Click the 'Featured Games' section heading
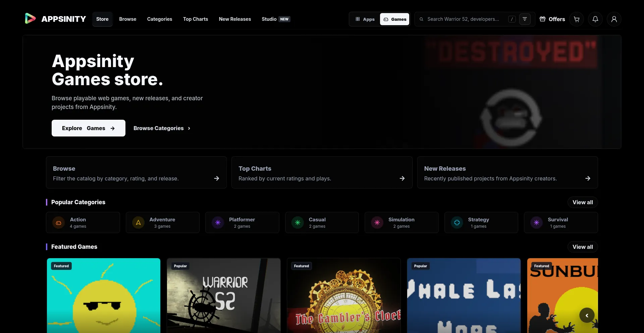The width and height of the screenshot is (644, 333). [74, 247]
